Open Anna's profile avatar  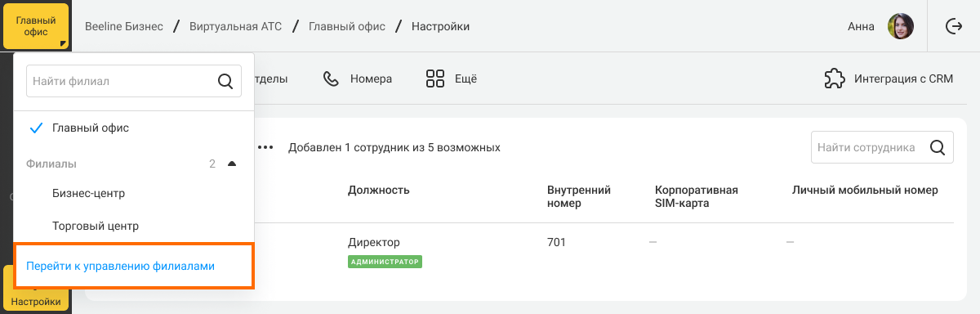tap(900, 26)
